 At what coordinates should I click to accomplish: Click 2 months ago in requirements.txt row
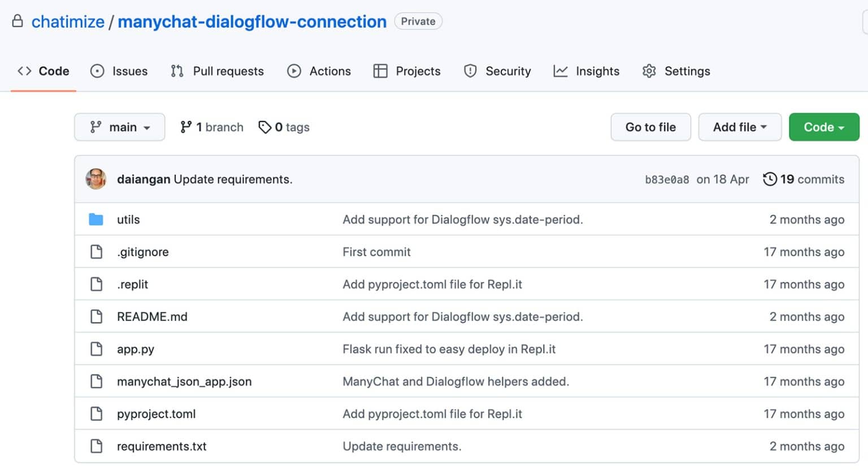(x=807, y=447)
